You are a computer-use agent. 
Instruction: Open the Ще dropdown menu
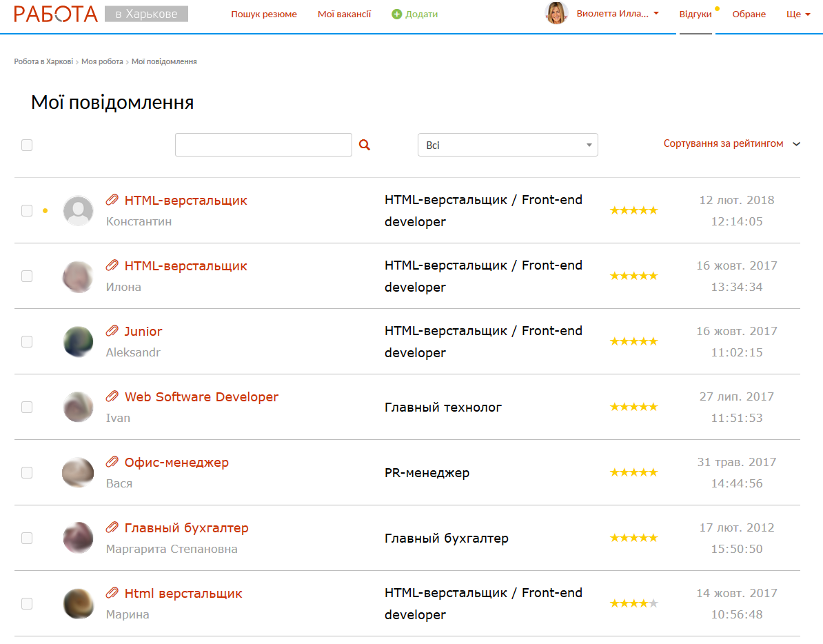(x=797, y=14)
